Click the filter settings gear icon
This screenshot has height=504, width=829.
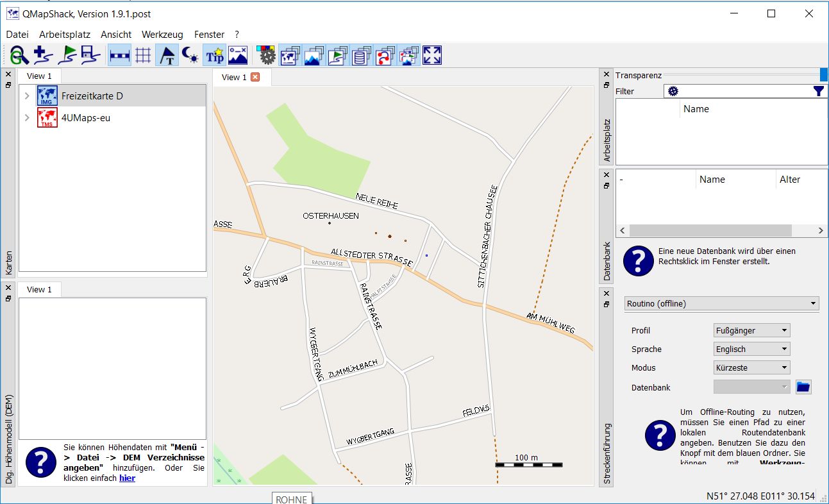673,91
